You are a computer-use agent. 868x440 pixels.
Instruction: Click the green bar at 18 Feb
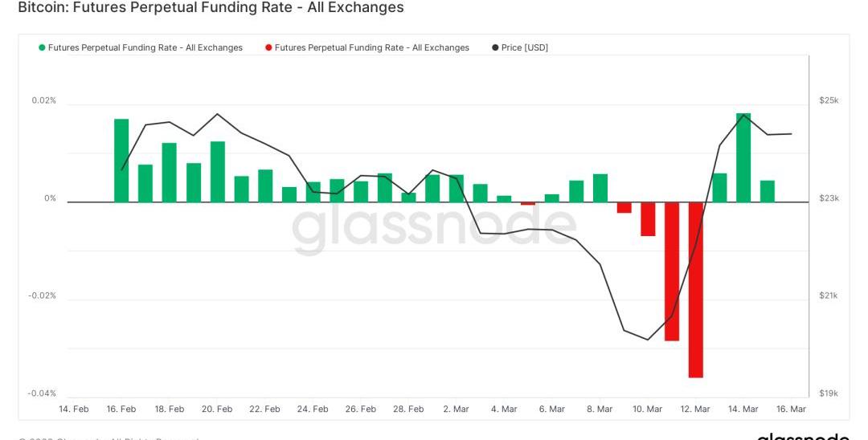point(170,173)
